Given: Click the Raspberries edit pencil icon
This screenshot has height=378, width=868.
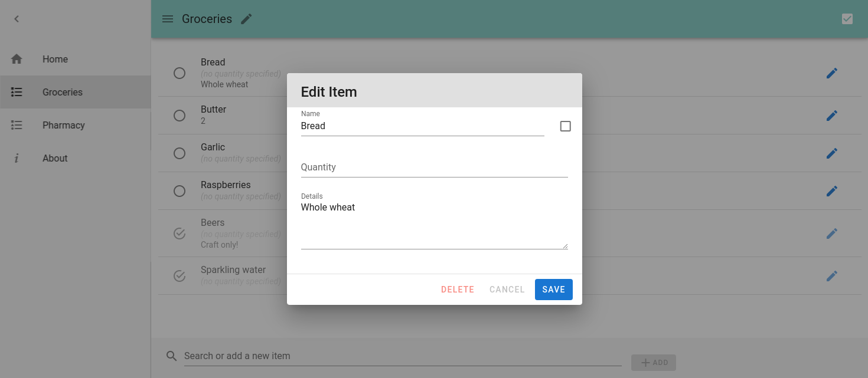Looking at the screenshot, I should tap(832, 191).
